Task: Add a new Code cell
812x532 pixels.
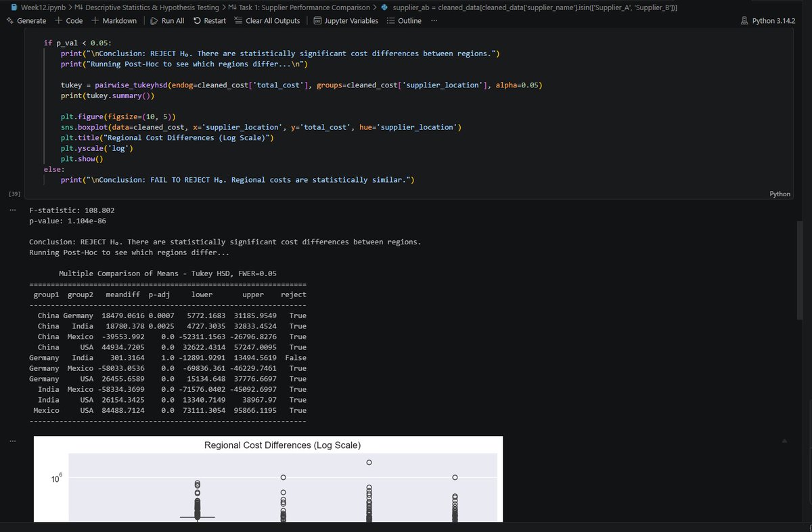Action: tap(68, 20)
